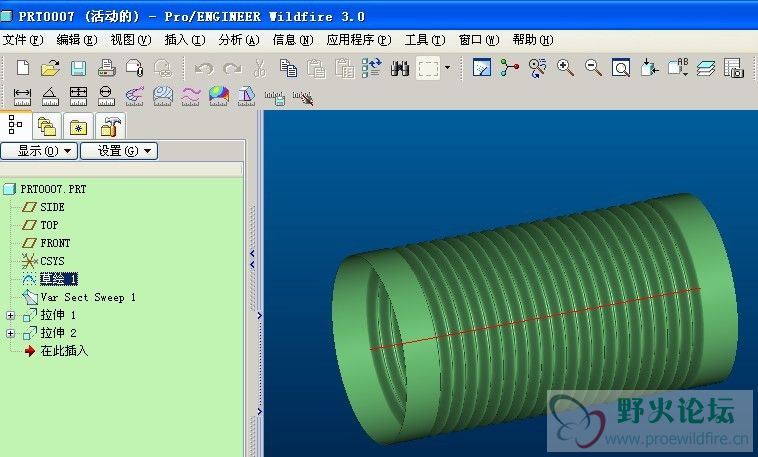Click the rainbow shaded curvature icon
758x457 pixels.
[219, 96]
